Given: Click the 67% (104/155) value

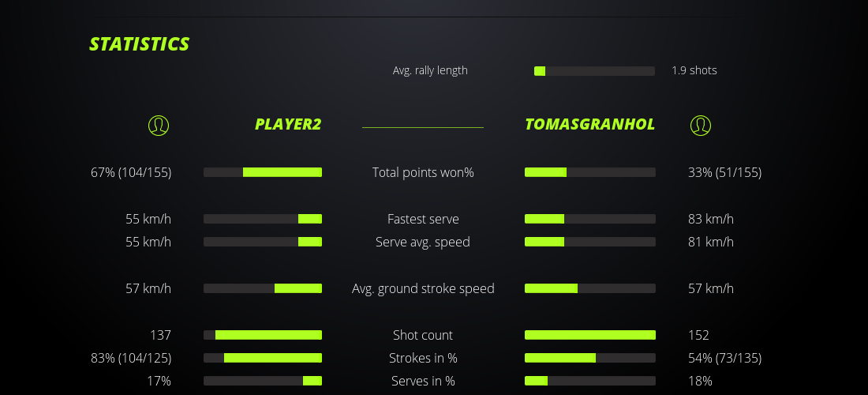Looking at the screenshot, I should 131,172.
